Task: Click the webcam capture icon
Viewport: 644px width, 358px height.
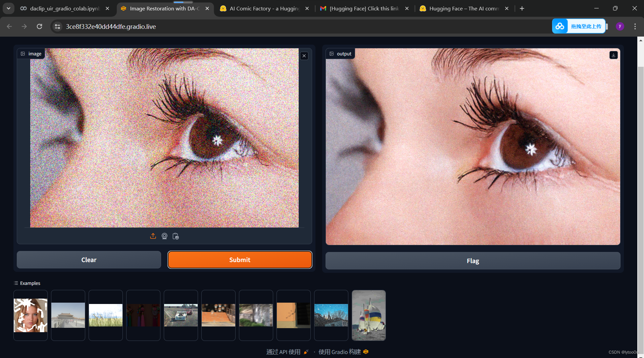Action: point(164,236)
